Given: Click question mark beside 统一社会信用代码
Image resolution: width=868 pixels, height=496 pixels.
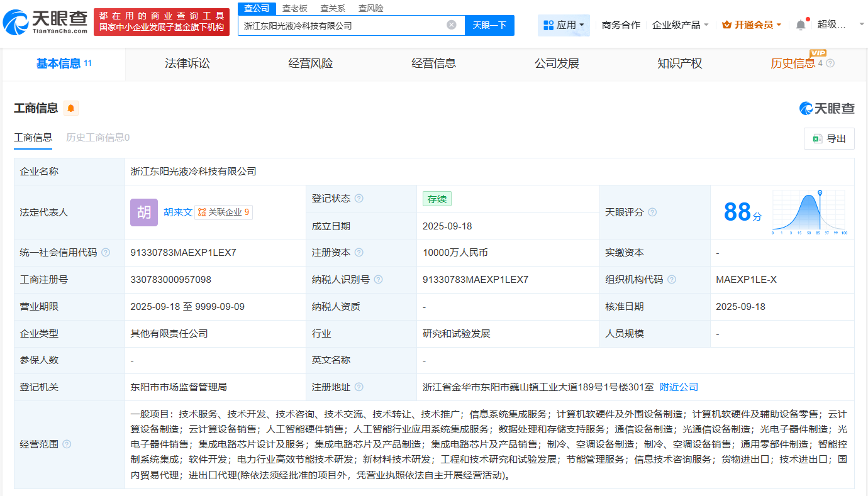Looking at the screenshot, I should point(104,252).
